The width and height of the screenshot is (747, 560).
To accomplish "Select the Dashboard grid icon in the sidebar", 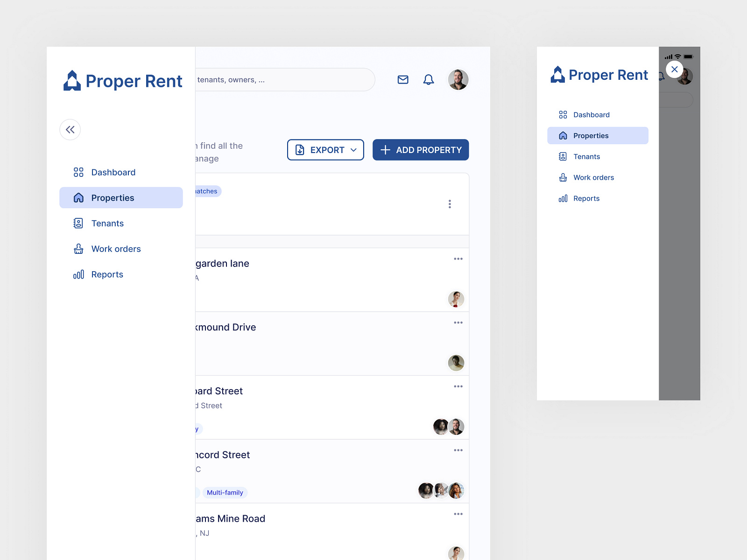I will pyautogui.click(x=78, y=172).
